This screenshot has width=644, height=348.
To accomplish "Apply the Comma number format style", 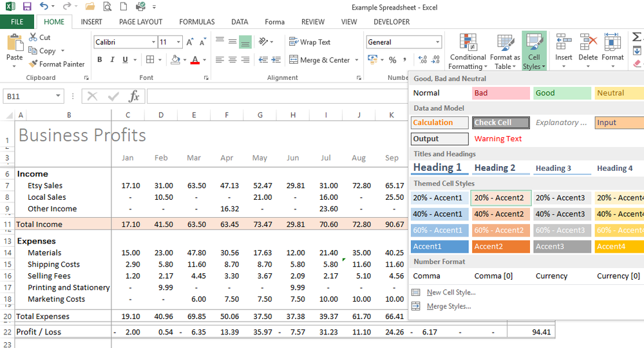I will [439, 276].
